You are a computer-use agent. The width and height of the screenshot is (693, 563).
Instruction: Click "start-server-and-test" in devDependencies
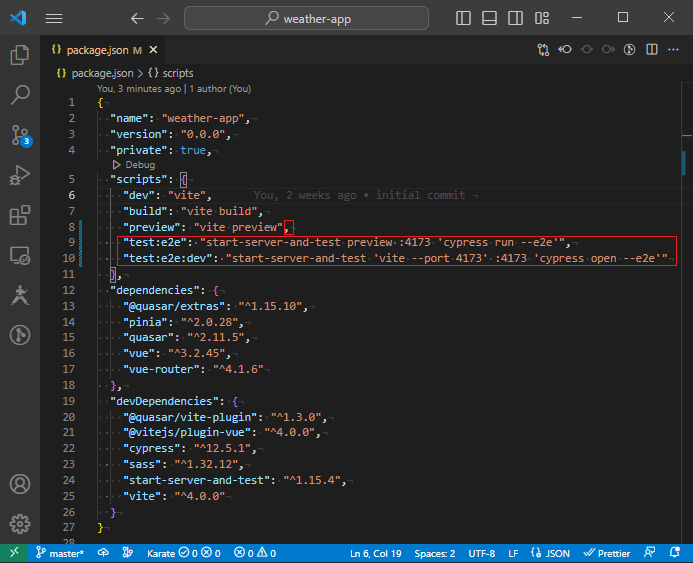pyautogui.click(x=197, y=480)
